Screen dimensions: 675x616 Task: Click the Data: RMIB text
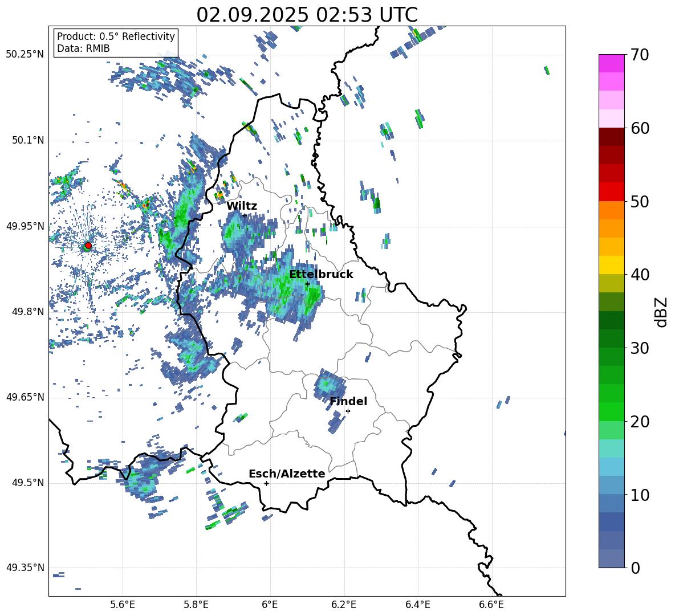[x=83, y=48]
